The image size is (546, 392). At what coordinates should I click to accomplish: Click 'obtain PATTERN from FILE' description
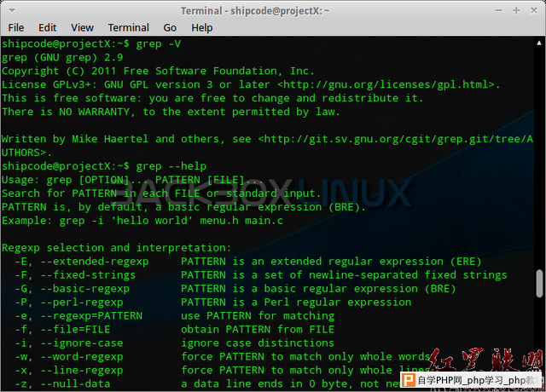click(x=258, y=330)
